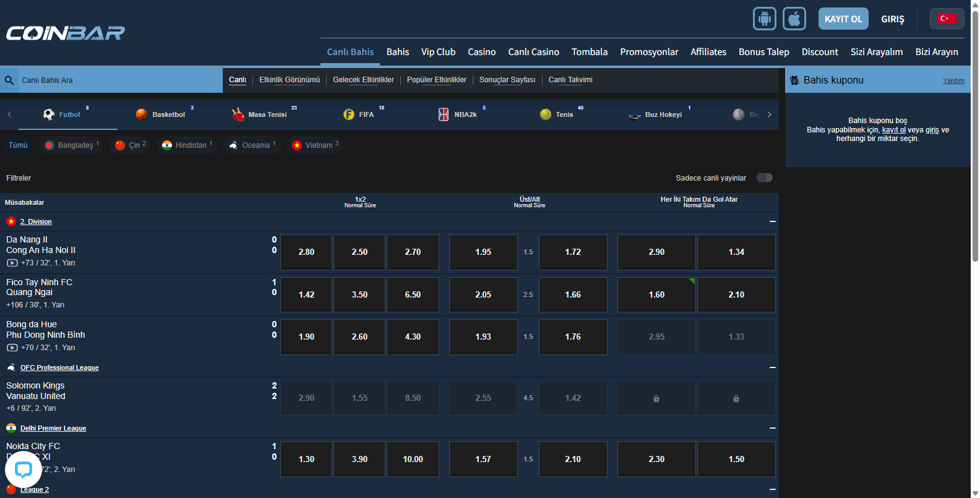Switch to Gelecek Etkinlikler tab

(363, 80)
